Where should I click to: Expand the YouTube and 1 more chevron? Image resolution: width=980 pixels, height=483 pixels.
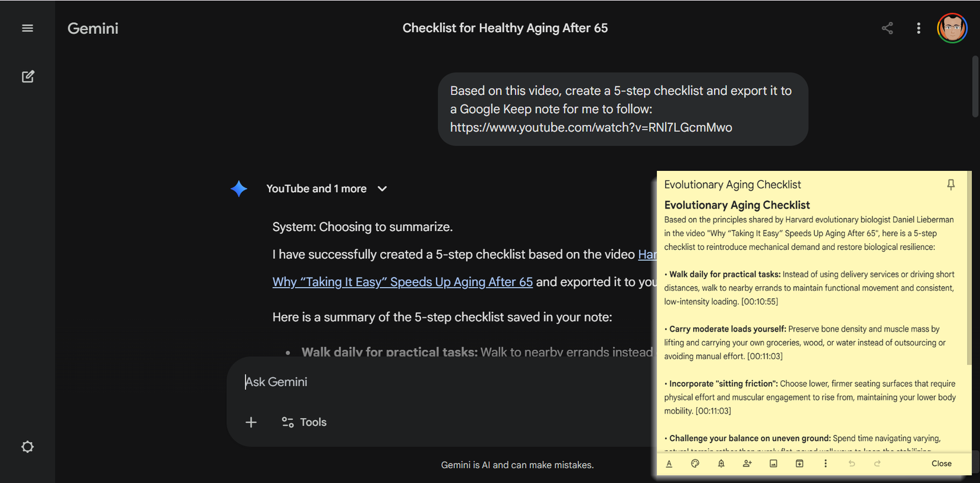click(382, 189)
